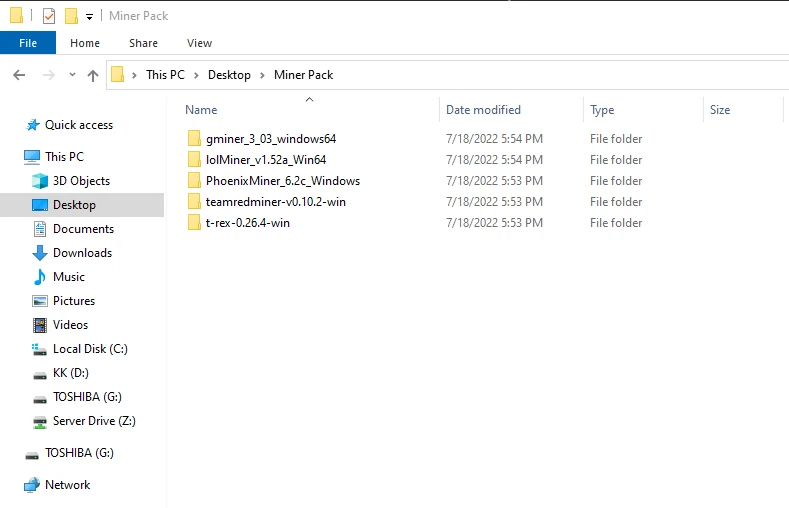Select the PhoenixMiner_6.2c_Windows folder
789x508 pixels.
point(282,181)
